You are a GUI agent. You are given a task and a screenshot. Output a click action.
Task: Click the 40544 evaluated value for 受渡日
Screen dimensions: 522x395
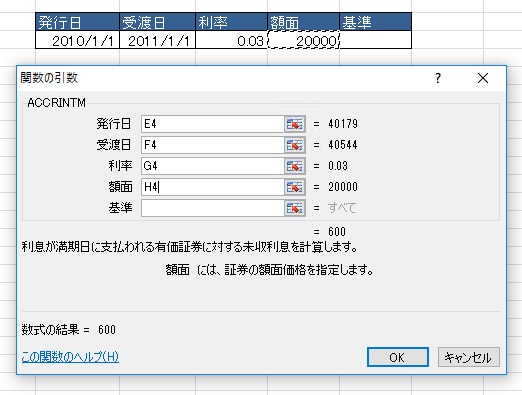[343, 145]
